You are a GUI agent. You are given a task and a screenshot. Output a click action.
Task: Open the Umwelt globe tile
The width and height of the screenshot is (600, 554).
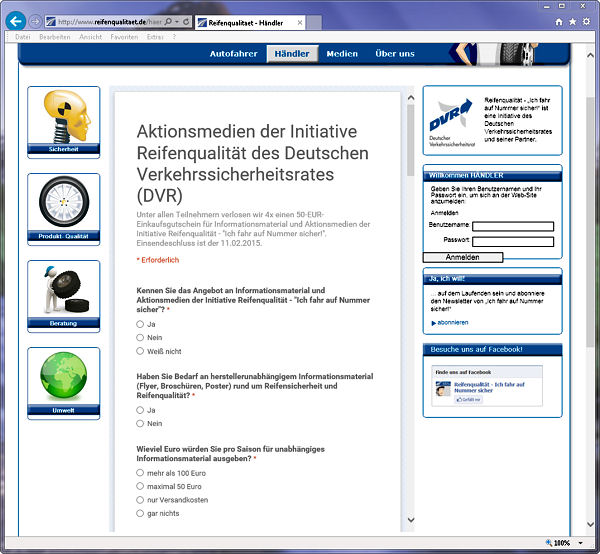point(64,383)
